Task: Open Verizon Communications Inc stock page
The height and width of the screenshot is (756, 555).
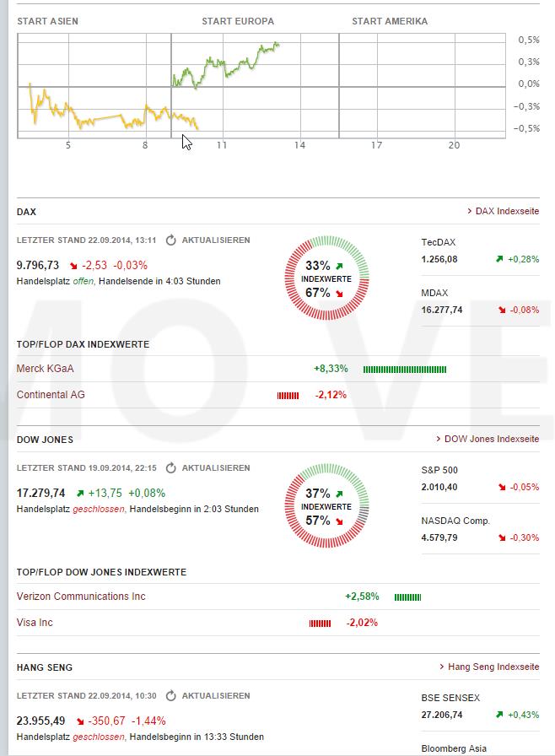Action: coord(81,597)
